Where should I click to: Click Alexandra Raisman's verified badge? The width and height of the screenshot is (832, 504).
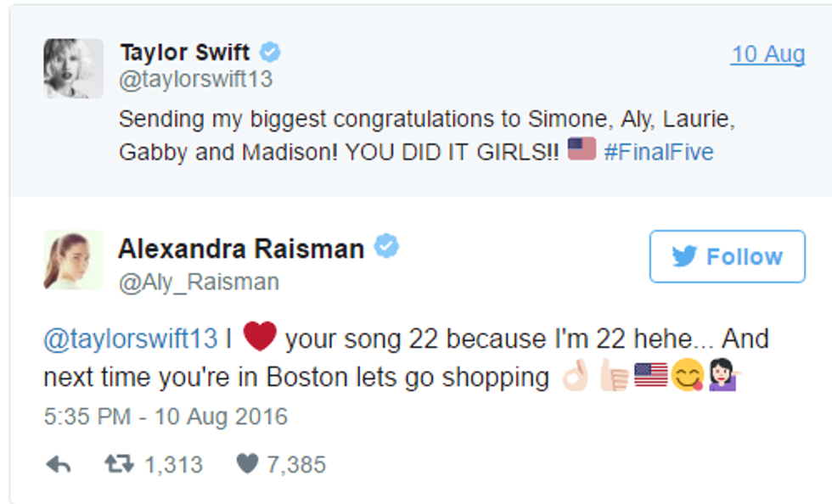pyautogui.click(x=387, y=248)
